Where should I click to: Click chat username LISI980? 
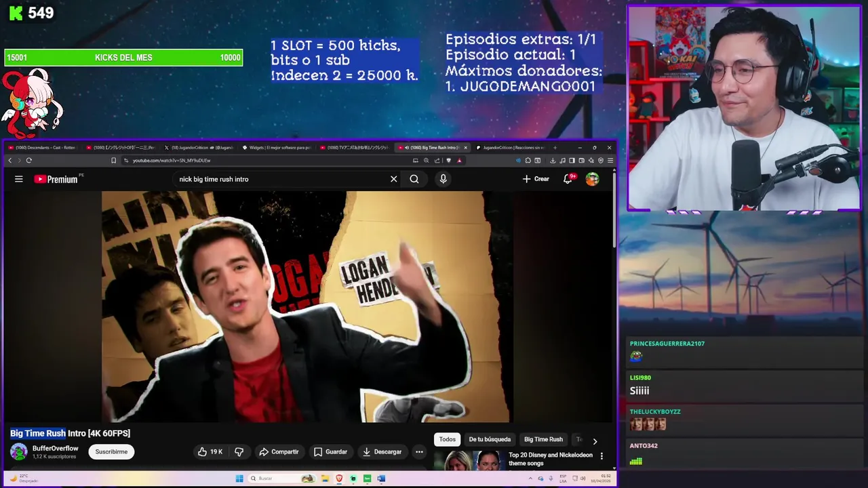[640, 378]
